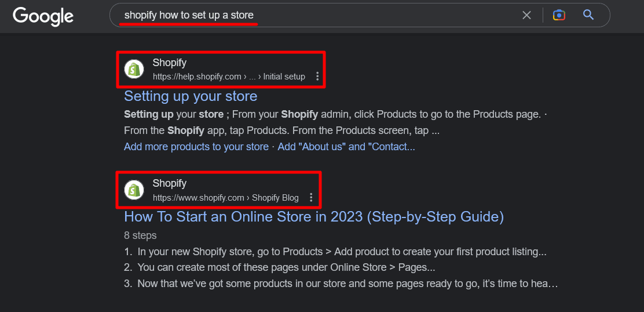The image size is (644, 312).
Task: Open the "Setting up your store" result
Action: click(191, 96)
